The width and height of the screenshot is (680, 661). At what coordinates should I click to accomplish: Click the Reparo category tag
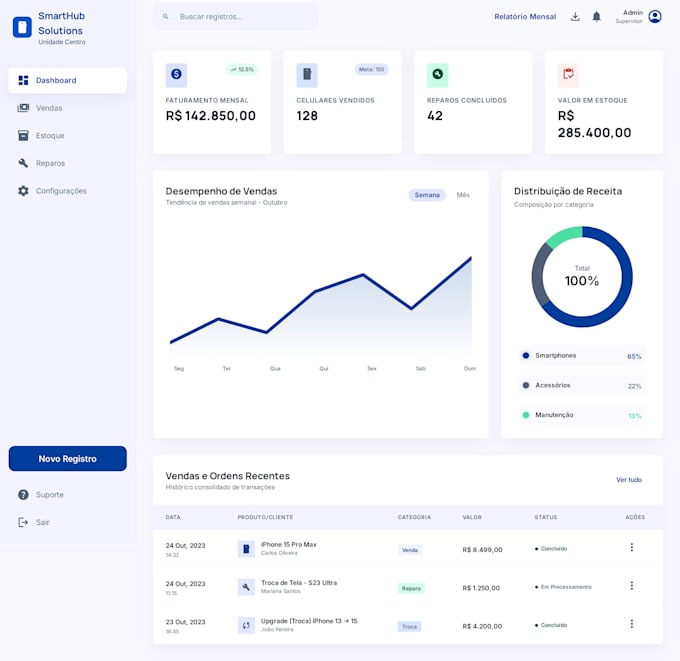coord(411,589)
